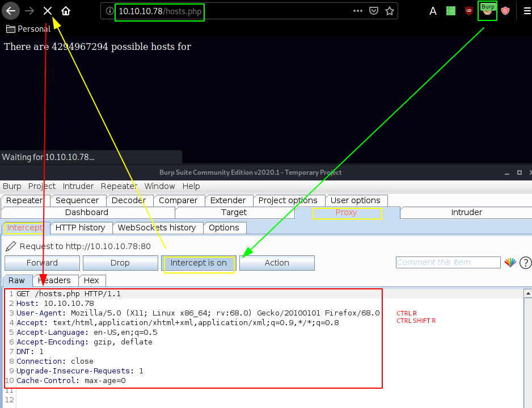Open the Action button menu
Viewport: 532px width, 408px height.
[277, 263]
